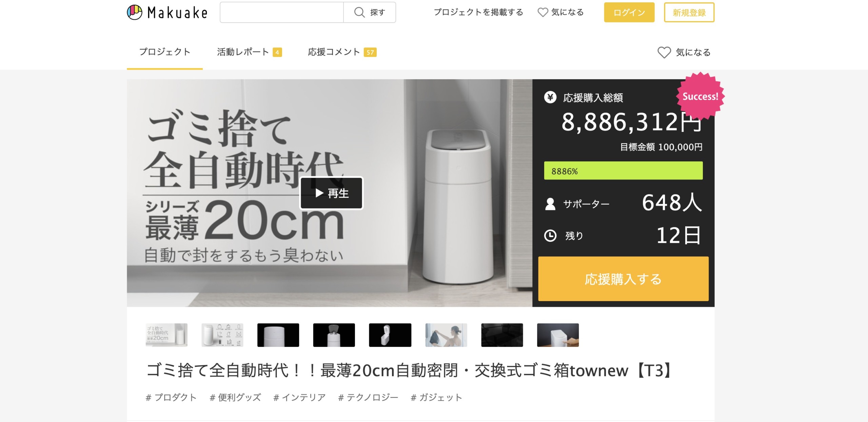Play the video with 再生 button

[x=331, y=193]
